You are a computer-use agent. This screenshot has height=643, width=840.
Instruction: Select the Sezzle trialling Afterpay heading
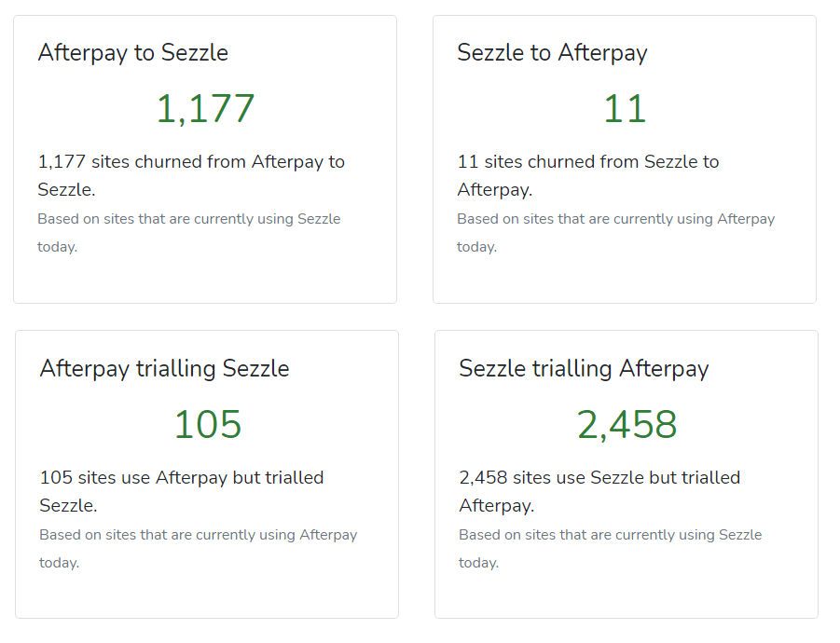[x=584, y=369]
